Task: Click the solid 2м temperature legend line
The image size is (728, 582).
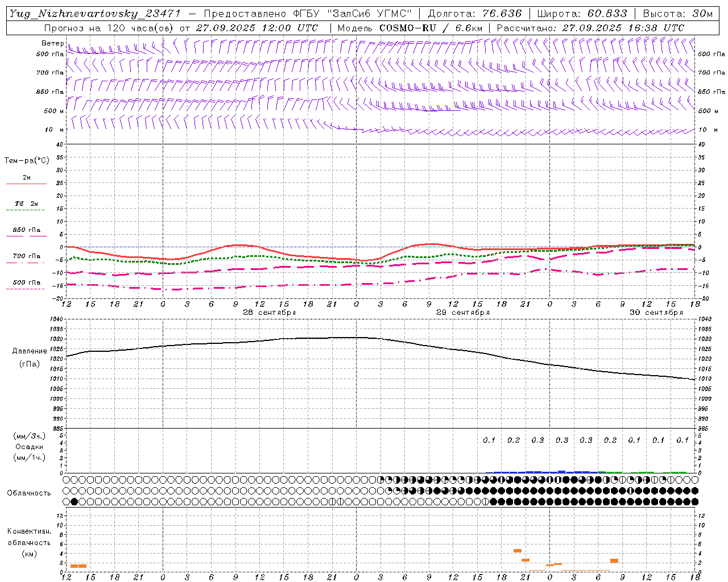Action: click(26, 183)
